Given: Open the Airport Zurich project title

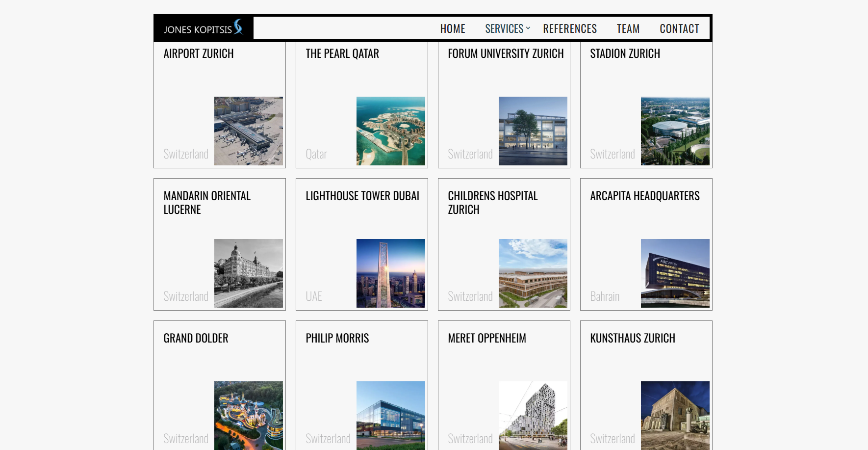Looking at the screenshot, I should tap(199, 53).
